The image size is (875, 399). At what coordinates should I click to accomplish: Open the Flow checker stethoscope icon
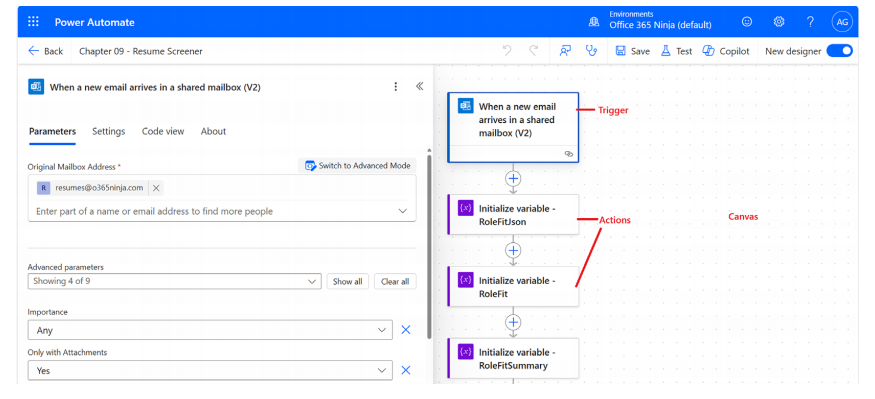(x=592, y=51)
